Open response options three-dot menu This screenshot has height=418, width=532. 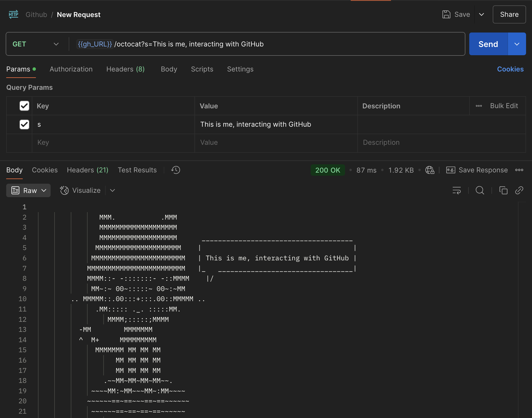(519, 170)
